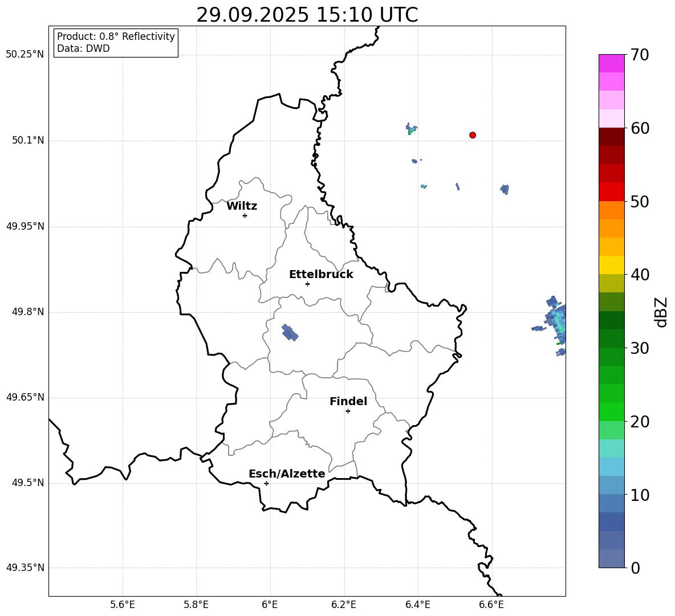Click the Esch/Alzette station cross marker

point(266,483)
